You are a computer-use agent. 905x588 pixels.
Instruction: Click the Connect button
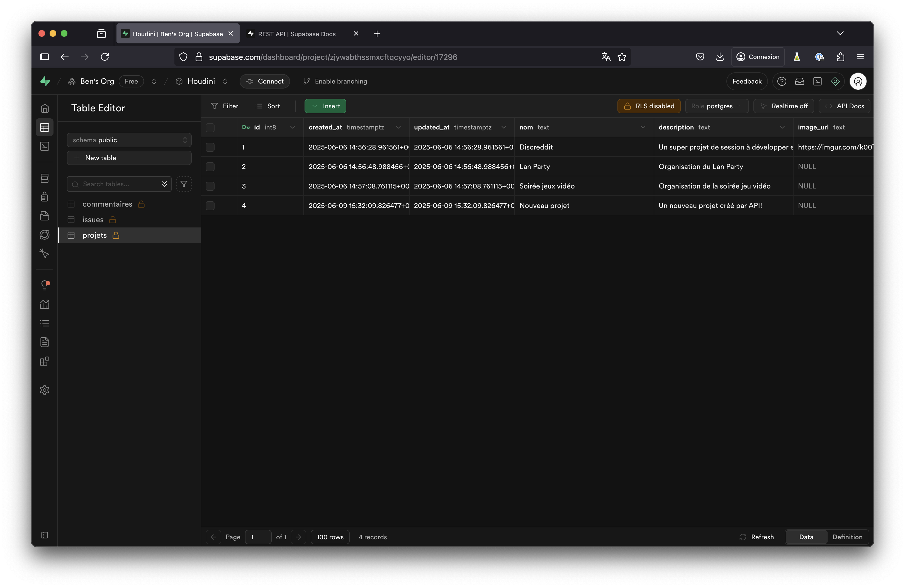click(x=265, y=81)
